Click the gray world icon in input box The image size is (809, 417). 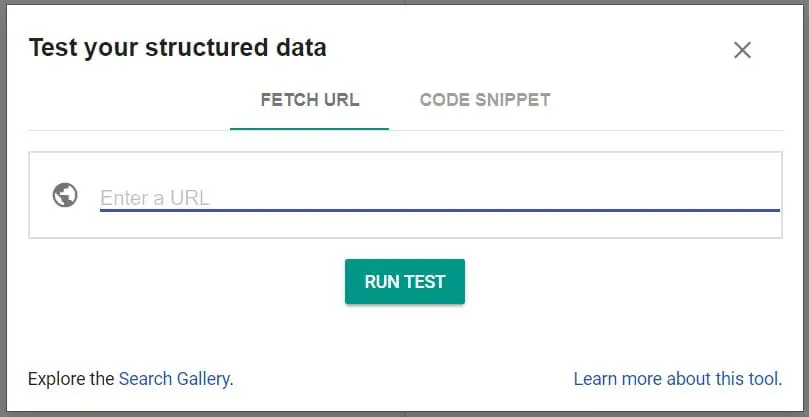pyautogui.click(x=65, y=196)
